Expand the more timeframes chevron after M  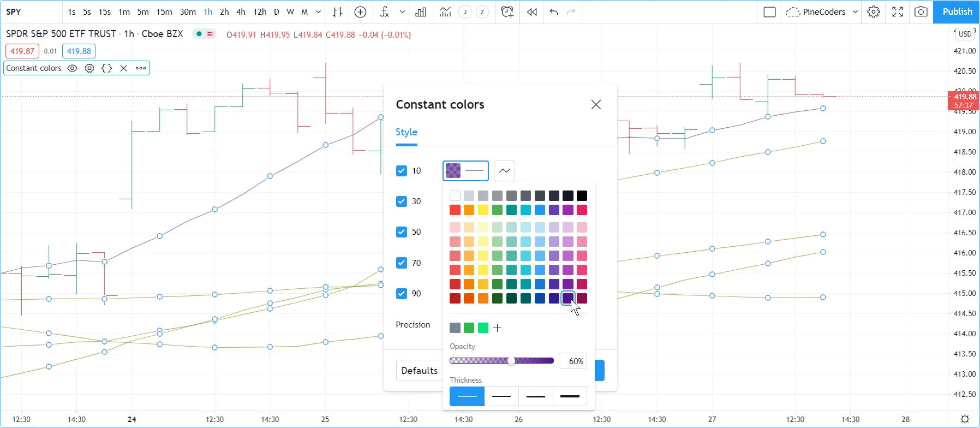pos(318,12)
